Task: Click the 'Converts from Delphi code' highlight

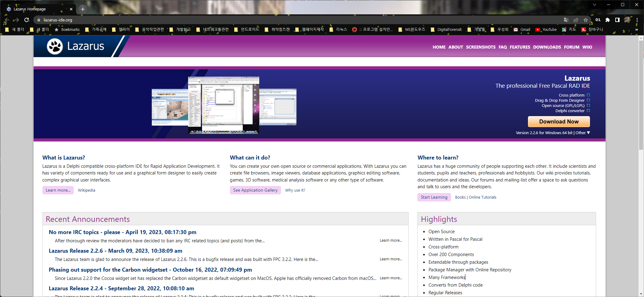Action: 455,285
